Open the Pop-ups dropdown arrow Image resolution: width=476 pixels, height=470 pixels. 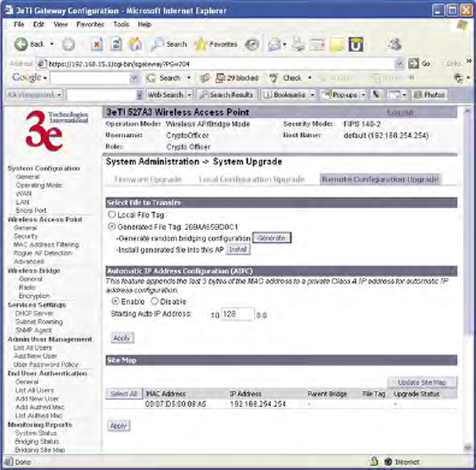click(x=363, y=95)
